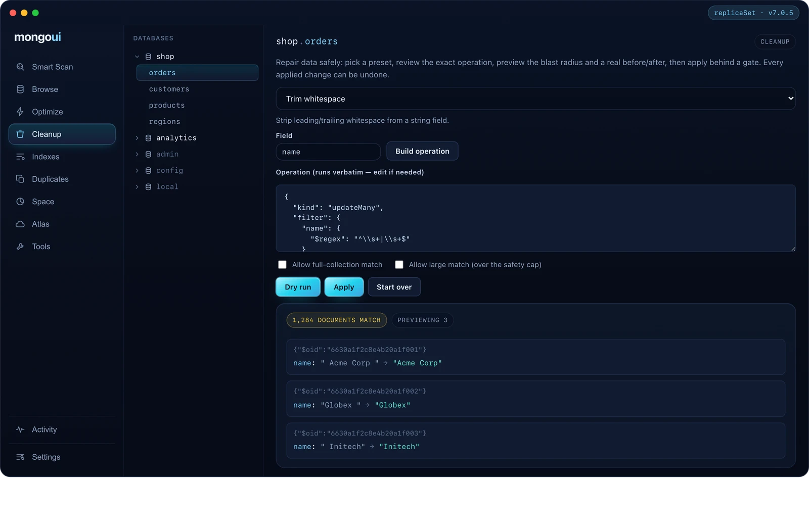Open the Duplicates section
The height and width of the screenshot is (532, 809).
62,179
